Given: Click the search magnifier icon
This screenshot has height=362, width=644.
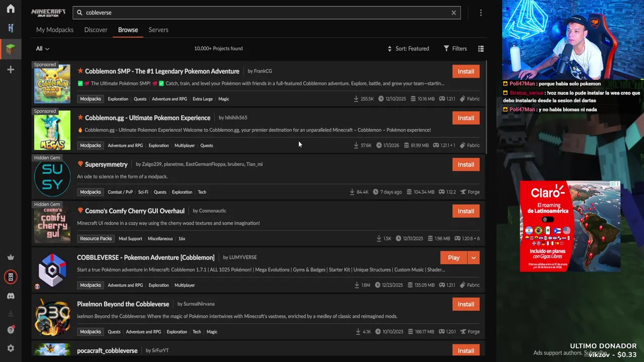Looking at the screenshot, I should click(80, 13).
